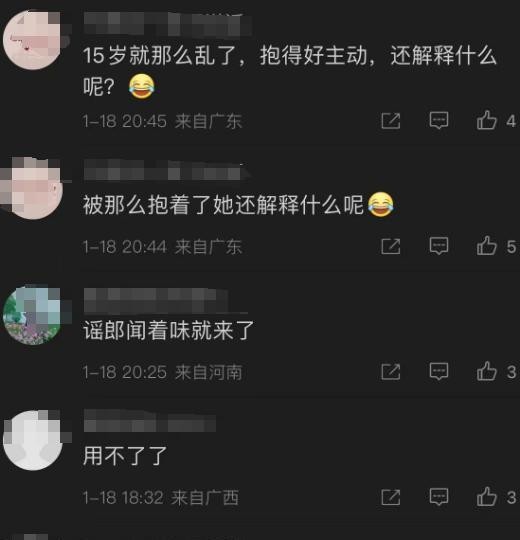Share the 18:32 Guangxi comment
The image size is (520, 540).
click(x=391, y=497)
